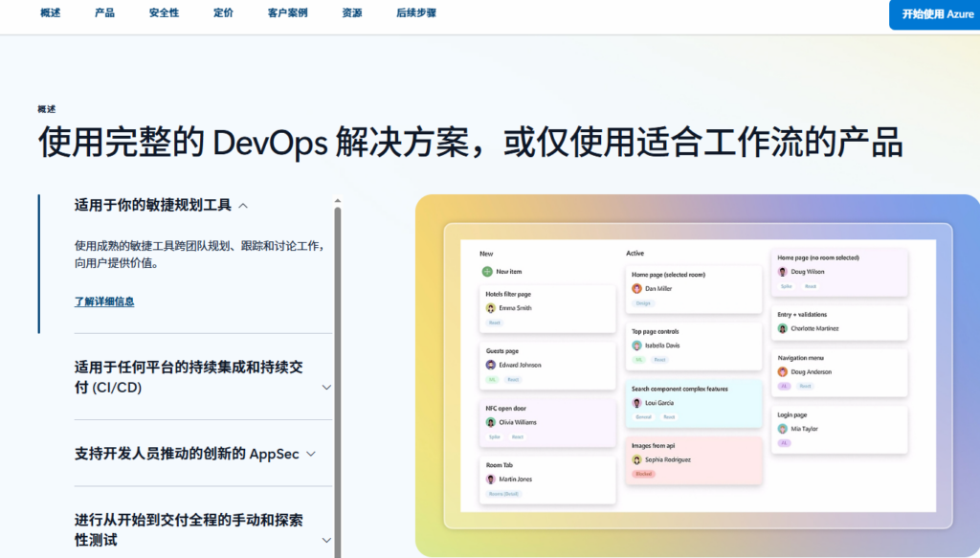Click the Hotels filter page card title
The width and height of the screenshot is (980, 558).
click(508, 294)
